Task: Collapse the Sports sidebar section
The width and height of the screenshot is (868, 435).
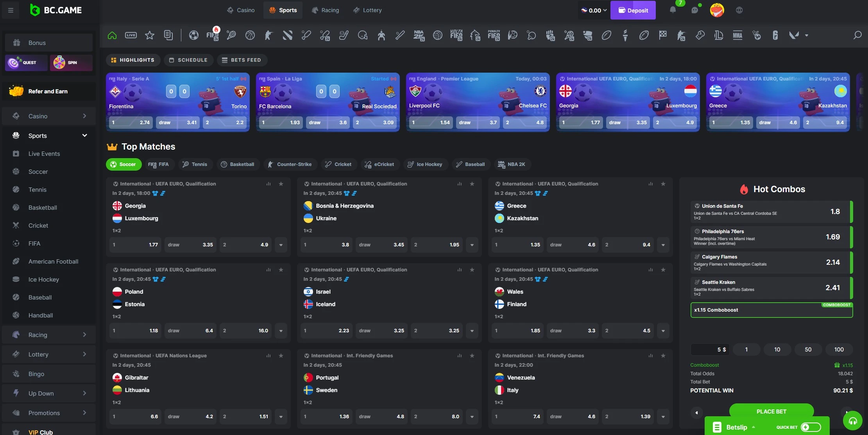Action: coord(49,135)
